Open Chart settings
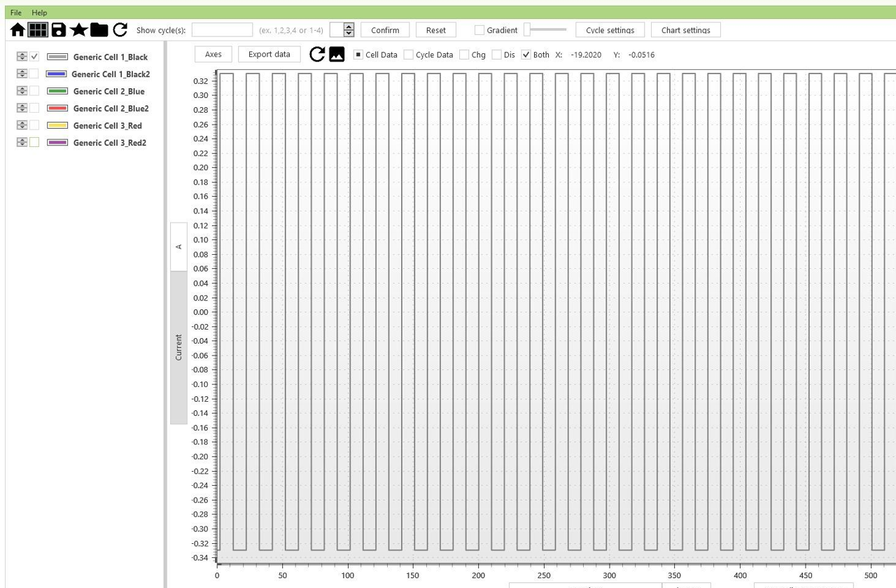 (x=686, y=30)
